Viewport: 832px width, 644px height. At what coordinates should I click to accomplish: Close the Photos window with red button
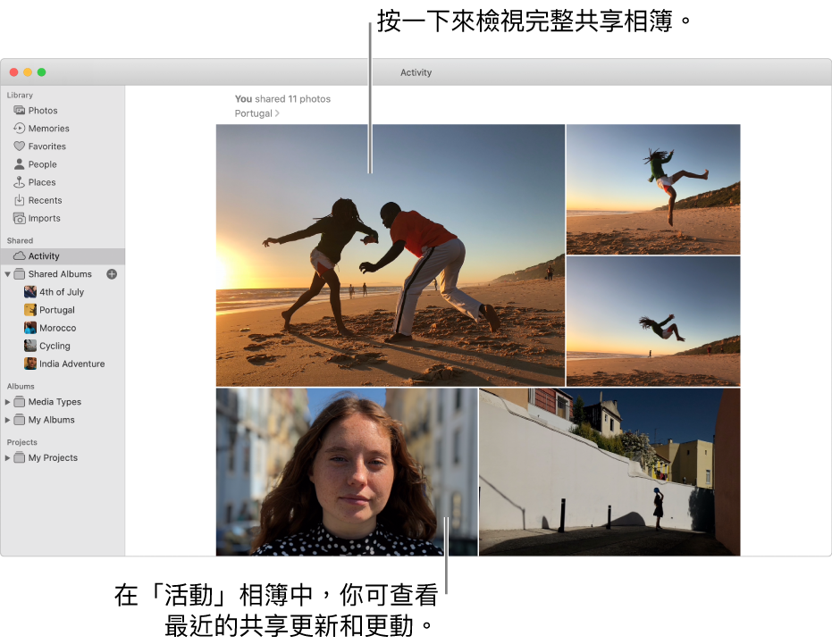[x=13, y=72]
